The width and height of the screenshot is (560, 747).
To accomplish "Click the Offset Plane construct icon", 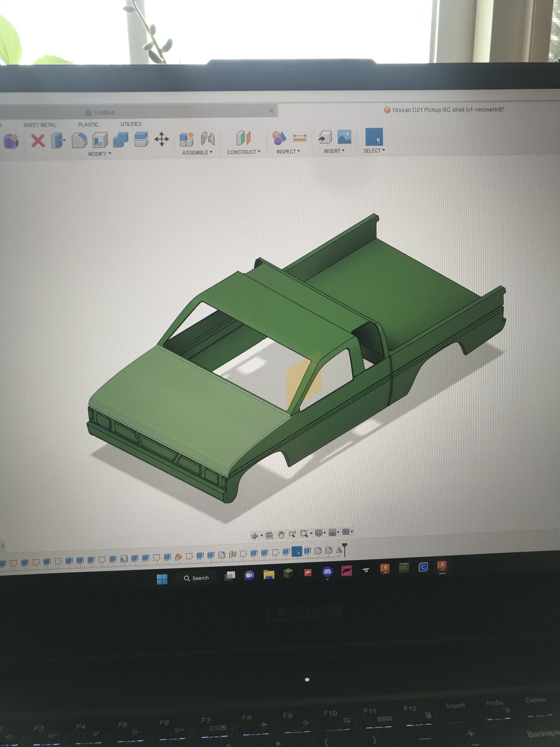I will click(243, 138).
